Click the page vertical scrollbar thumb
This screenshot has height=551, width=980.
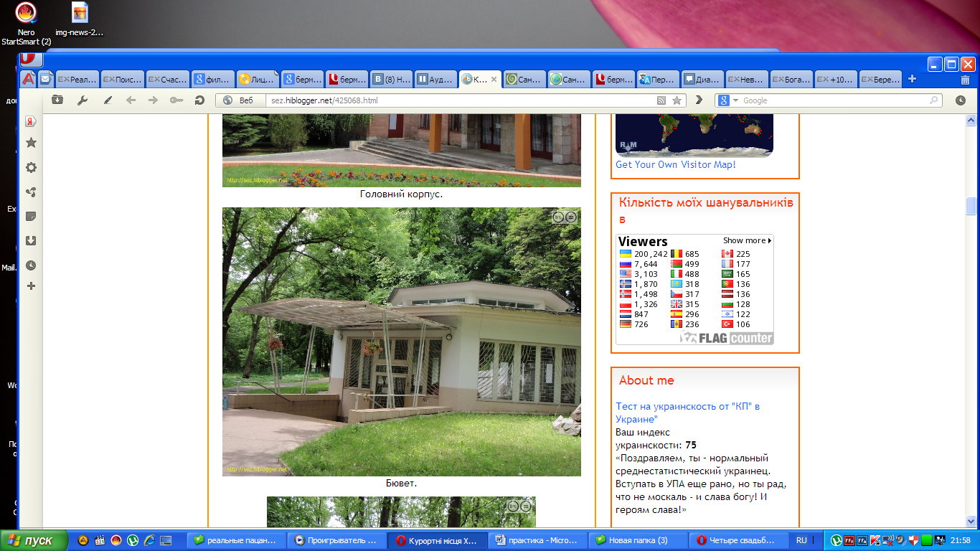tap(971, 206)
